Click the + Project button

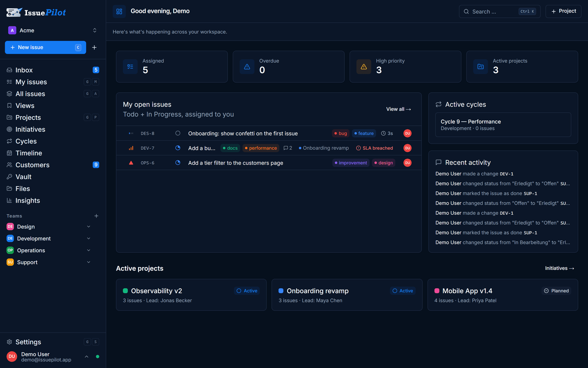563,11
